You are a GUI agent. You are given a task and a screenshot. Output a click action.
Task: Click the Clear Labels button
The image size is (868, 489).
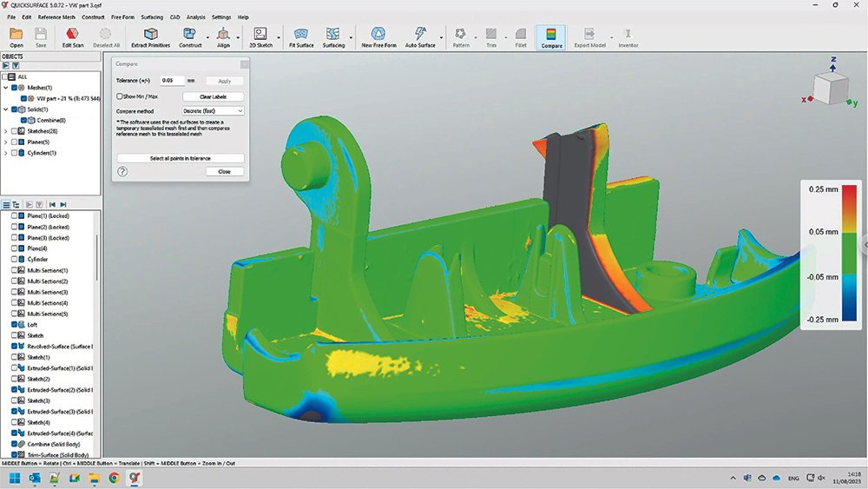tap(214, 96)
